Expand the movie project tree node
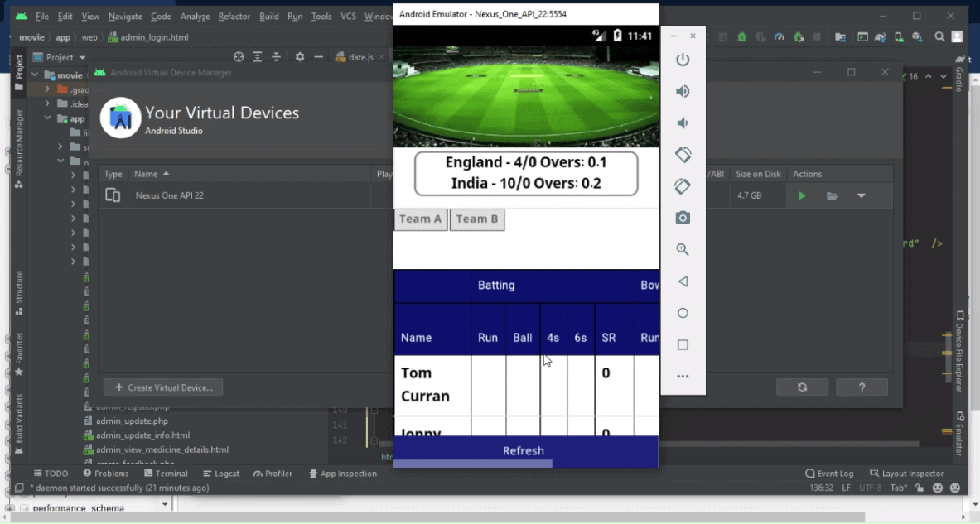This screenshot has width=980, height=524. click(x=36, y=75)
